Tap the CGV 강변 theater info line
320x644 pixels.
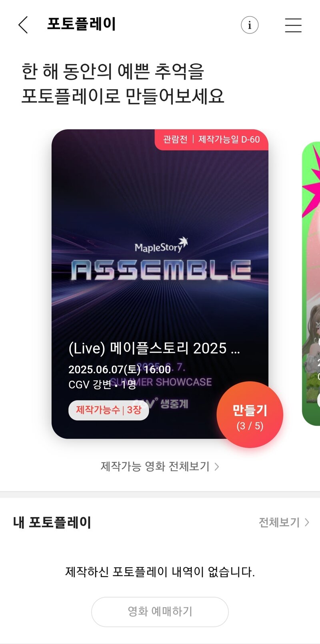[x=102, y=385]
